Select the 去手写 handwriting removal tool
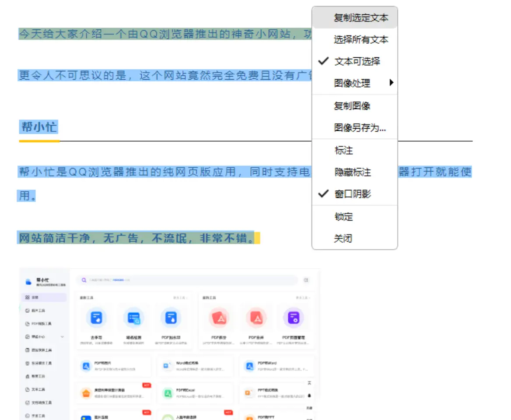This screenshot has width=511, height=420. click(x=96, y=319)
